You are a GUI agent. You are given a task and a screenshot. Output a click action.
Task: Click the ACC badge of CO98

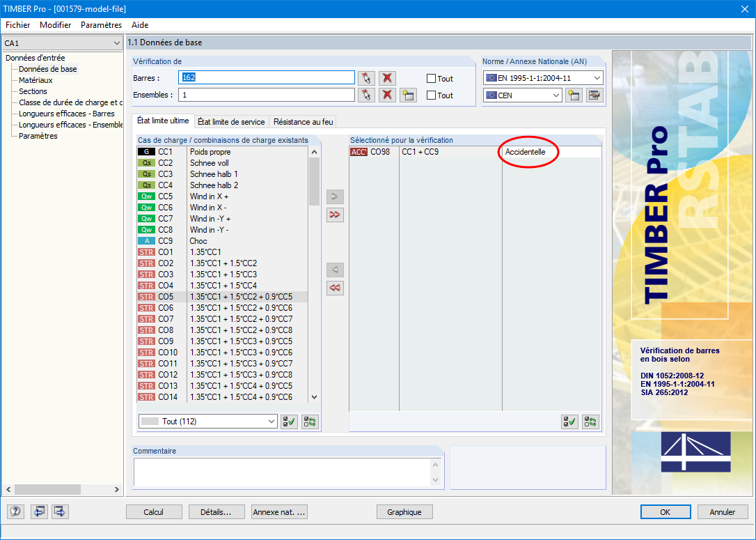(x=359, y=152)
